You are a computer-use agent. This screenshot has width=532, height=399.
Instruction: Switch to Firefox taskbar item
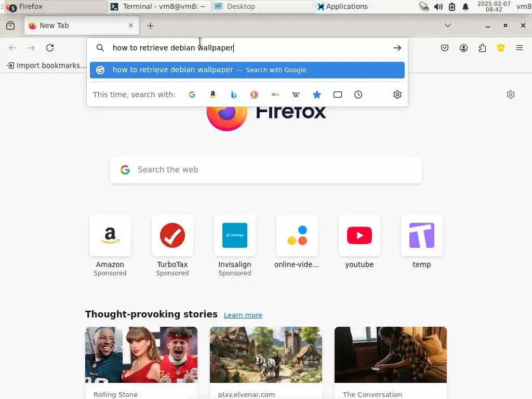click(x=56, y=6)
